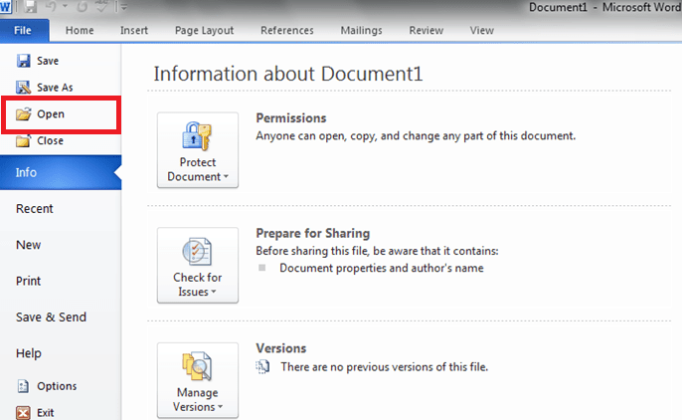Open a file using the Open folder icon
This screenshot has width=682, height=420.
[x=24, y=115]
